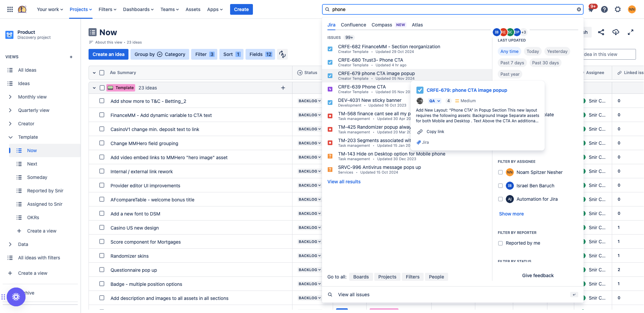
Task: Open the help question mark icon
Action: click(604, 9)
